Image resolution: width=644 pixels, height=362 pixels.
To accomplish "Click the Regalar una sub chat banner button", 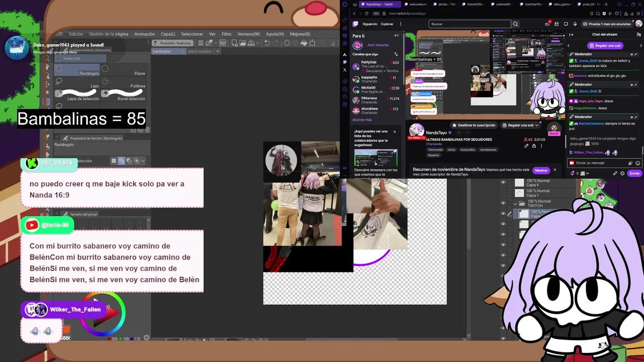I will [x=606, y=45].
